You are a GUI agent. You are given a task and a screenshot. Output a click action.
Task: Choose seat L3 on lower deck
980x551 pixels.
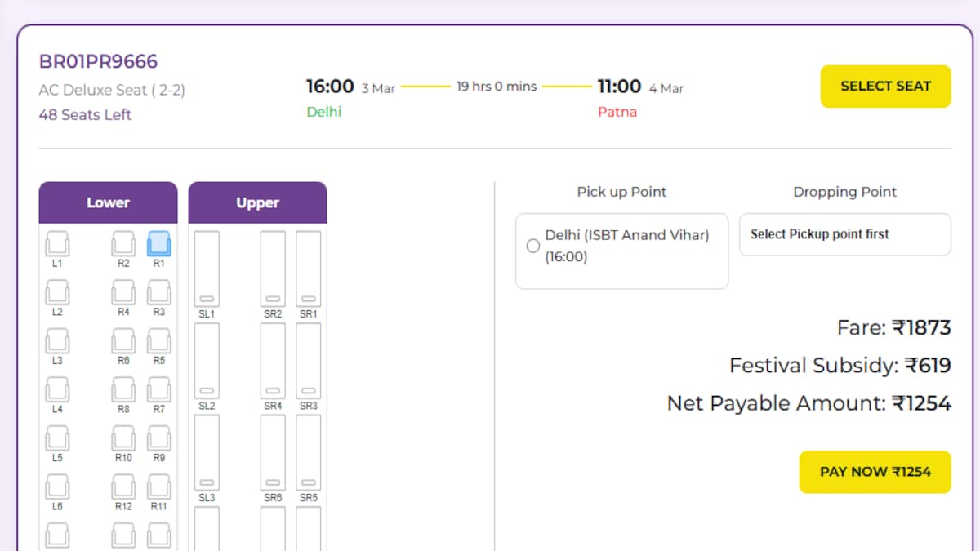point(57,341)
